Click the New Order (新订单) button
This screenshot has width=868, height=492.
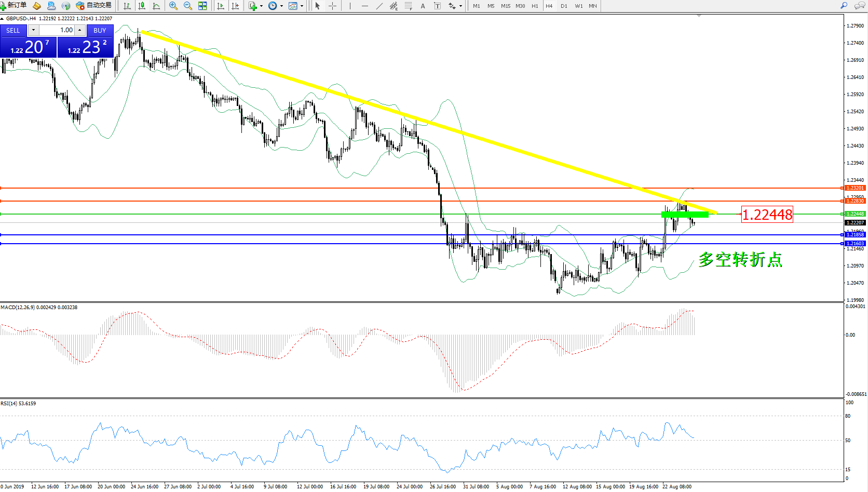click(13, 6)
